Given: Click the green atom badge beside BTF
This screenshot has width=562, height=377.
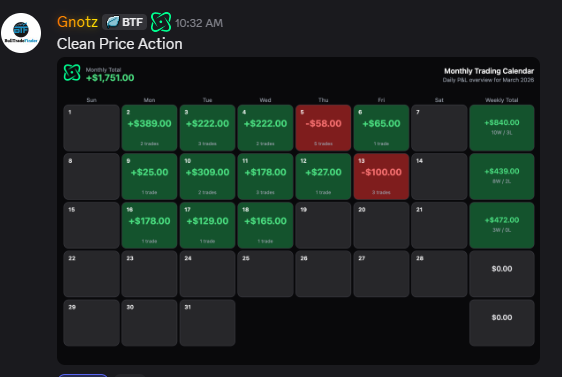Looking at the screenshot, I should coord(161,22).
